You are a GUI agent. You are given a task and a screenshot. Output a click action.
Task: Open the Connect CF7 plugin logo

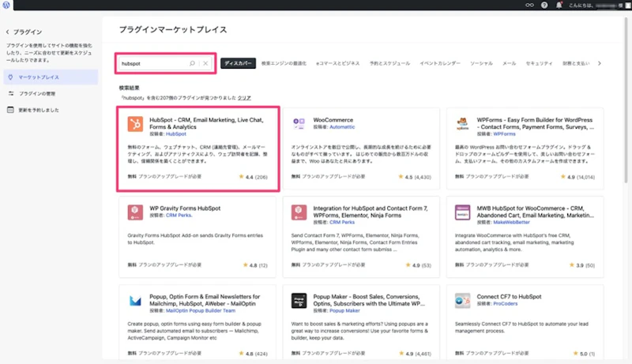(x=463, y=300)
